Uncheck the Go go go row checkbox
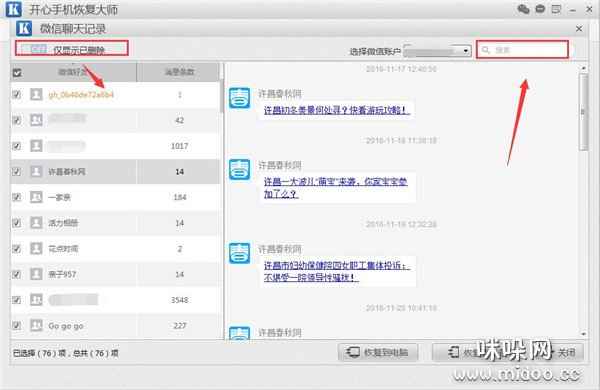The image size is (600, 390). click(x=16, y=326)
